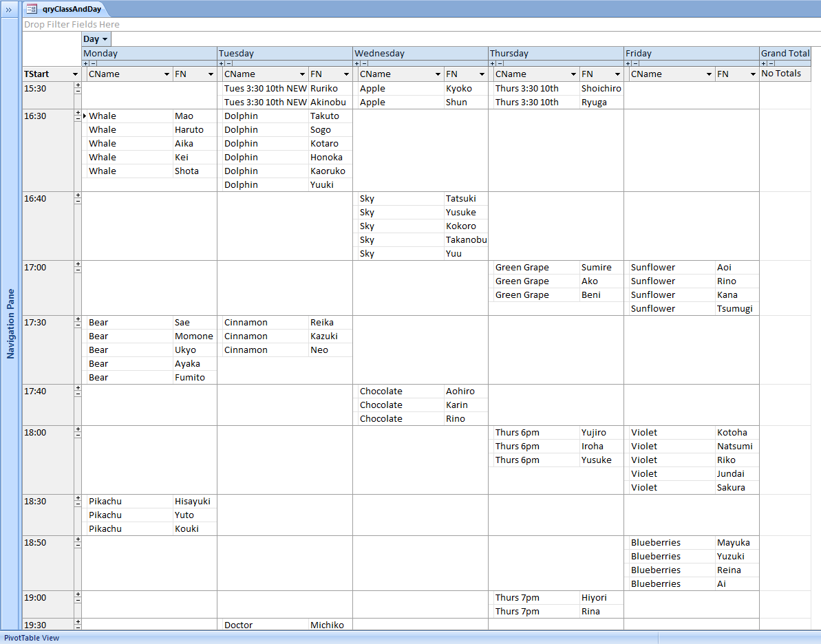Collapse details with minus under Thursday header
Image resolution: width=821 pixels, height=644 pixels.
pyautogui.click(x=500, y=63)
